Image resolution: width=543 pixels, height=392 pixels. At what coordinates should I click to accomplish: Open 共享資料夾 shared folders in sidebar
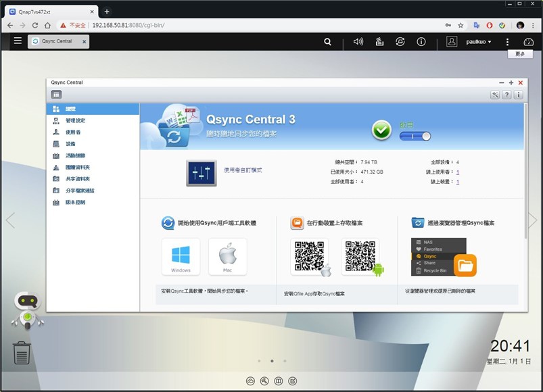pos(93,179)
